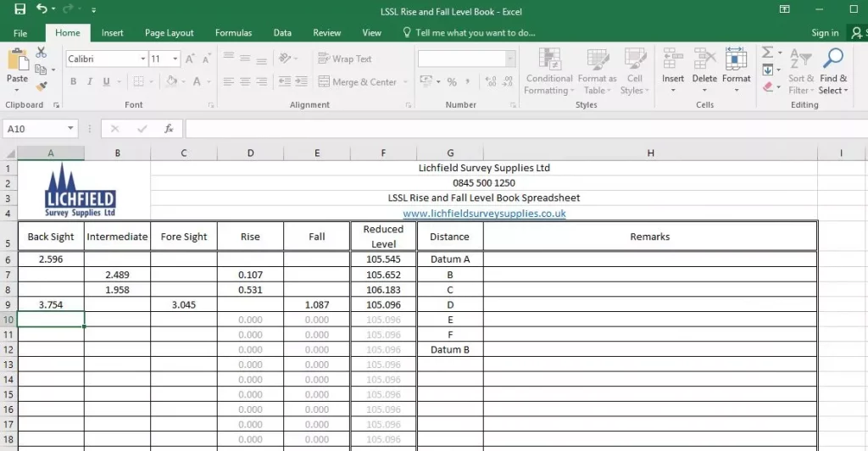Center text horizontally in the Alignment group
Screen dimensions: 868x451
pos(245,81)
